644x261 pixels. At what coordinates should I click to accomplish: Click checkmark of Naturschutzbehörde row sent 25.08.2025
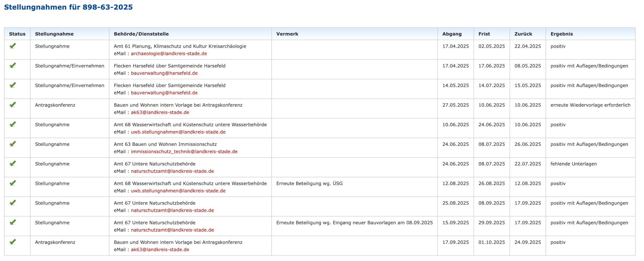(x=13, y=203)
